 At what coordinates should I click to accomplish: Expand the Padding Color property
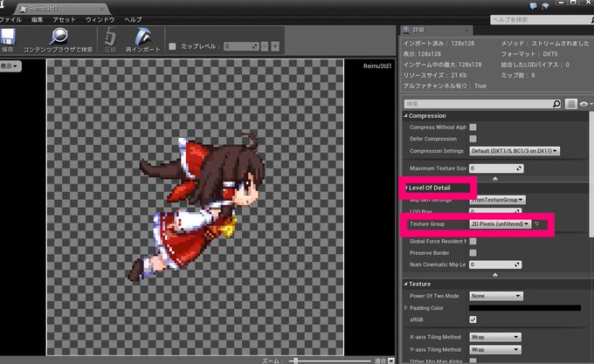coord(405,308)
